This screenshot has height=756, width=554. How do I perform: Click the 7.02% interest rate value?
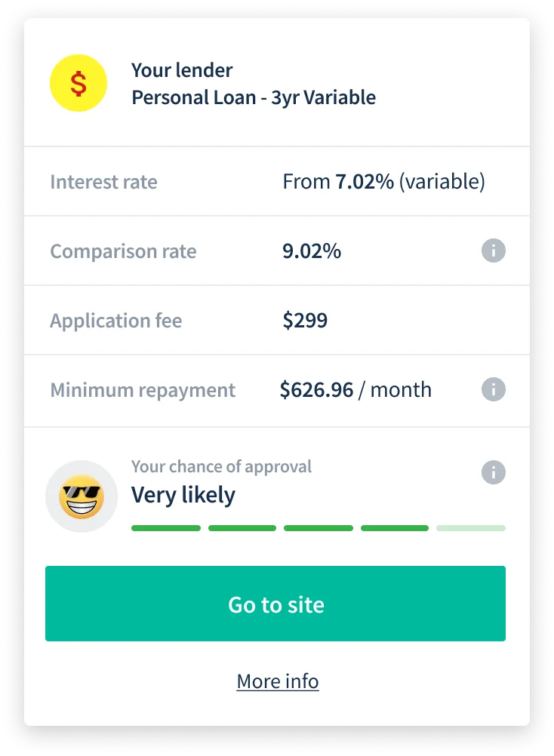(x=364, y=182)
